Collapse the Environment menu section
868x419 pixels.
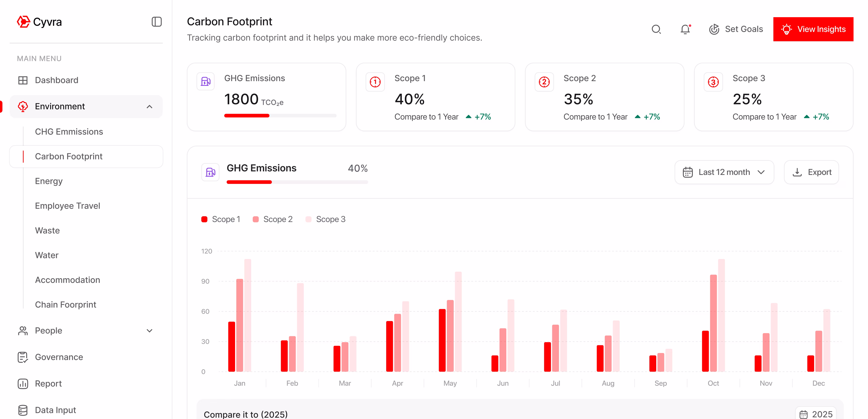(149, 106)
